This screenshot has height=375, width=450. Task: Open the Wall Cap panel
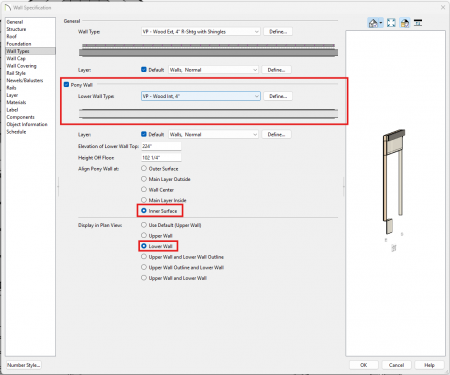coord(16,58)
